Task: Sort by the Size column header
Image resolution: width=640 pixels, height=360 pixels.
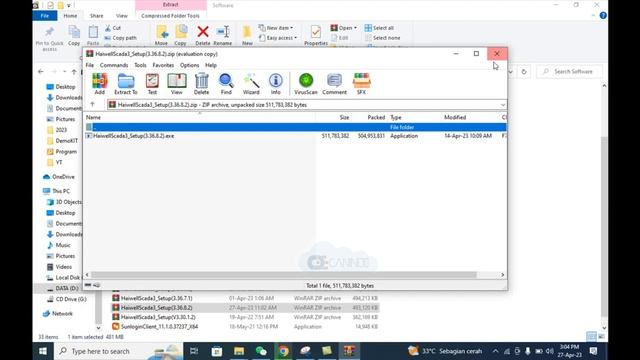Action: click(344, 117)
